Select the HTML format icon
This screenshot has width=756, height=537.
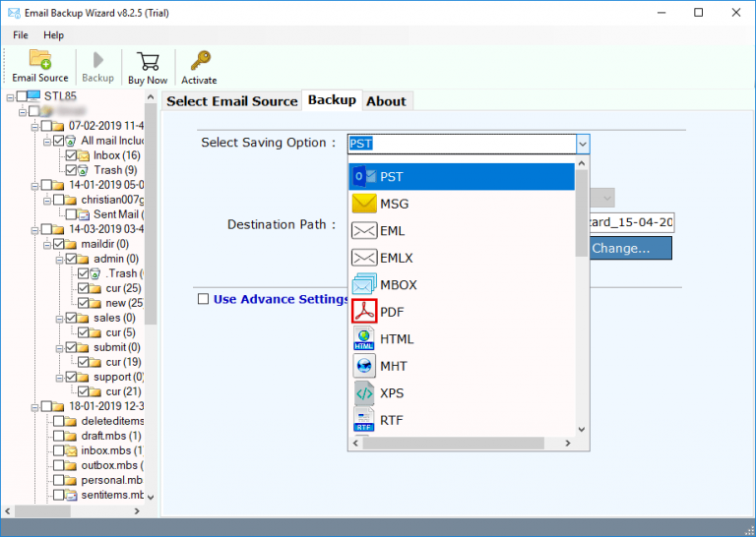pos(364,339)
